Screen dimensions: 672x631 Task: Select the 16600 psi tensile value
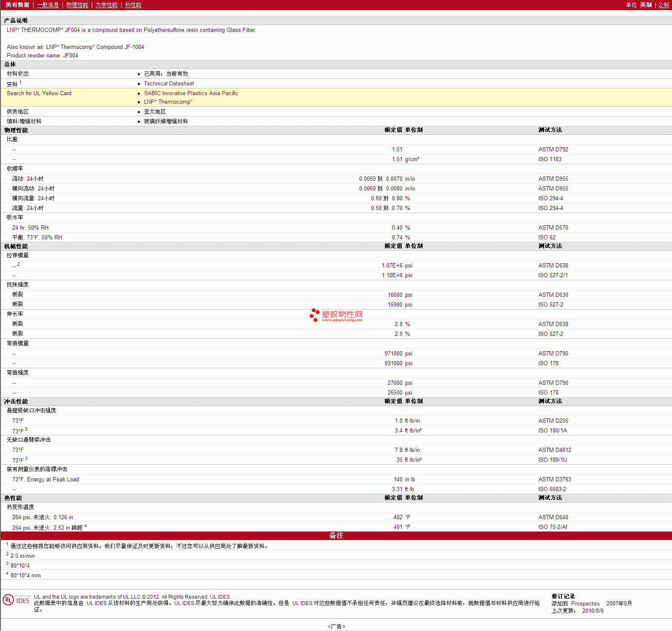coord(400,295)
